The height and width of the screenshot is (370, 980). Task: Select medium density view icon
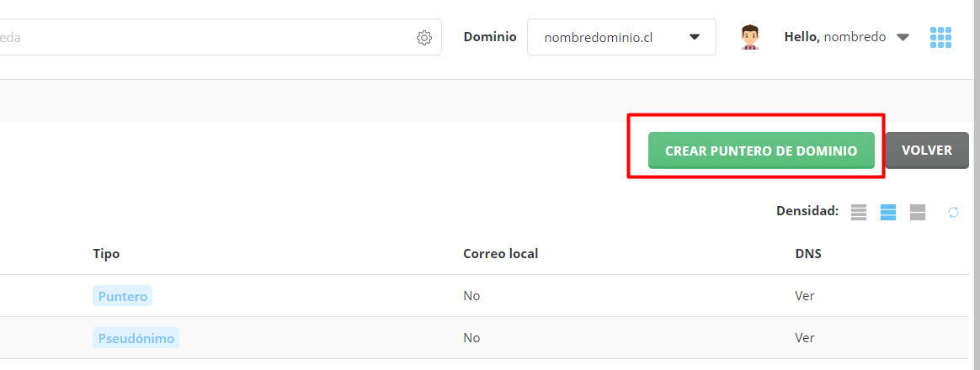coord(888,212)
